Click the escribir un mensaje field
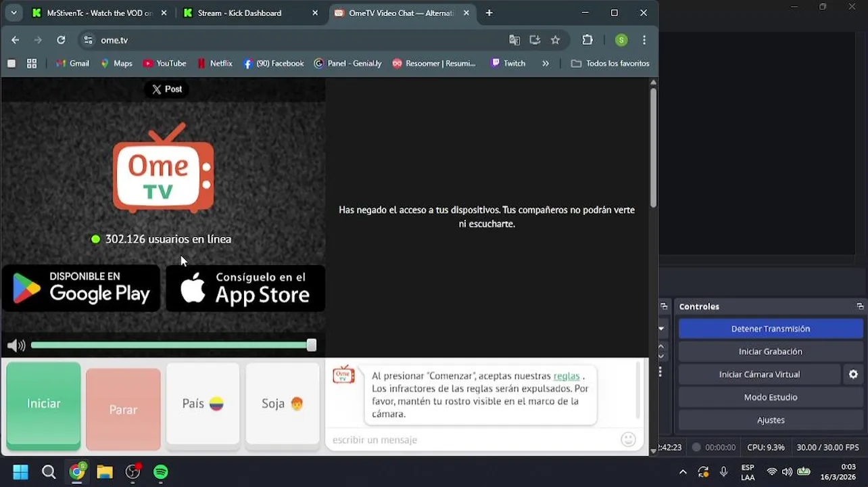This screenshot has width=868, height=487. [473, 440]
